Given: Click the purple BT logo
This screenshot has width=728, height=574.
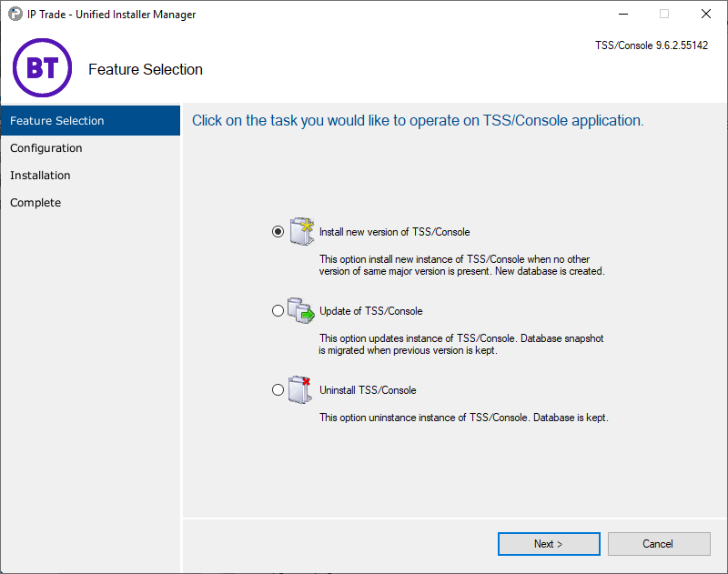Looking at the screenshot, I should click(x=42, y=67).
